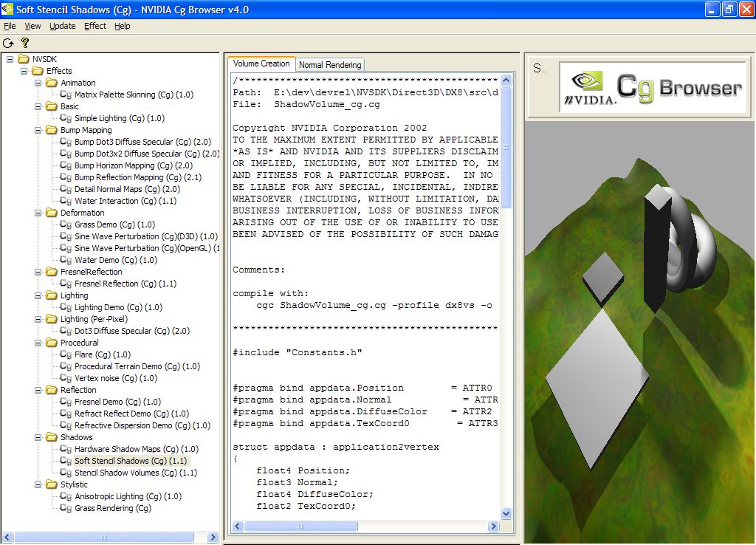Collapse the Lighting (Per-Pixel) category
The height and width of the screenshot is (545, 756).
tap(38, 319)
